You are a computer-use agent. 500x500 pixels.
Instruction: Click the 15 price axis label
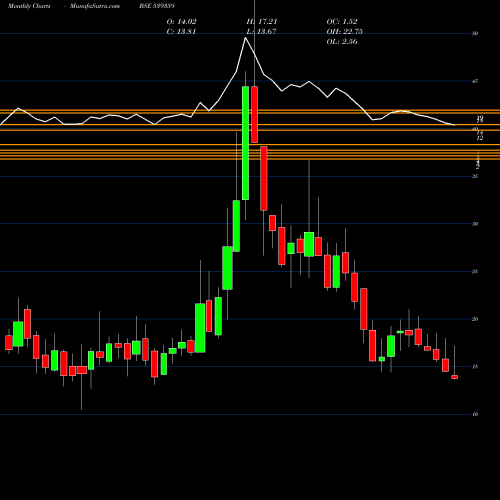[475, 367]
